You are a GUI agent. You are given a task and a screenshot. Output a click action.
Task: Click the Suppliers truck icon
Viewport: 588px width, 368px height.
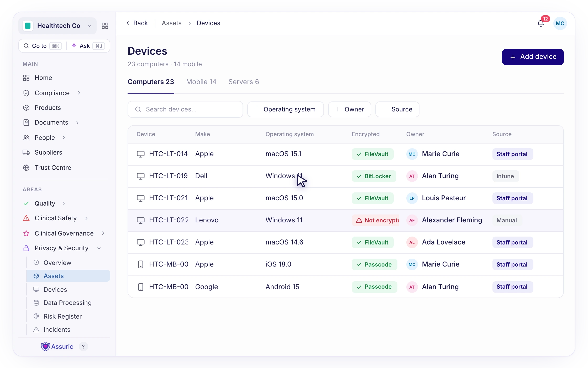click(26, 152)
